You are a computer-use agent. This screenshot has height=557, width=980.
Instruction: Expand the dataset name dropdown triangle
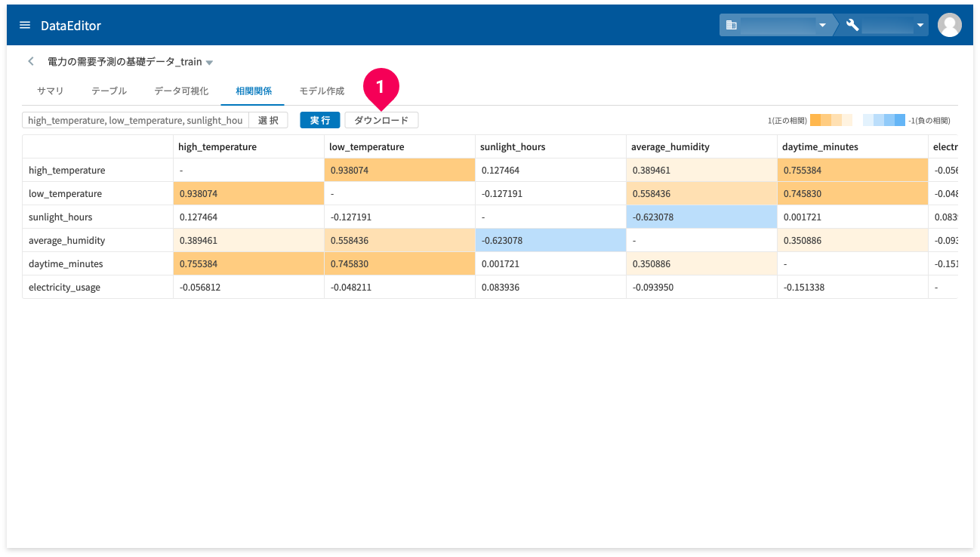click(209, 63)
